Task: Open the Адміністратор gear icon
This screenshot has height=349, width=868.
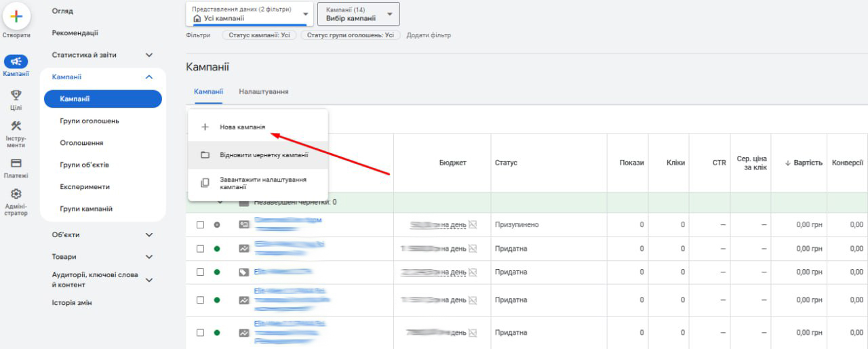Action: 16,194
